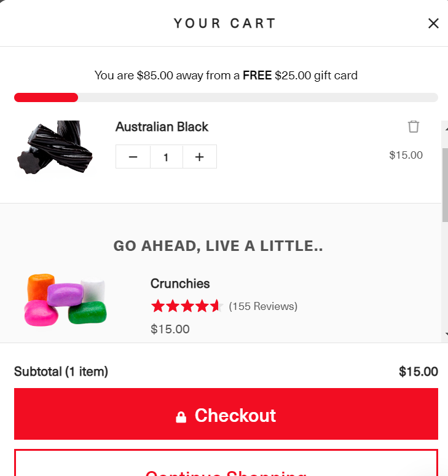Increase Australian Black quantity with the plus button
448x476 pixels.
200,157
